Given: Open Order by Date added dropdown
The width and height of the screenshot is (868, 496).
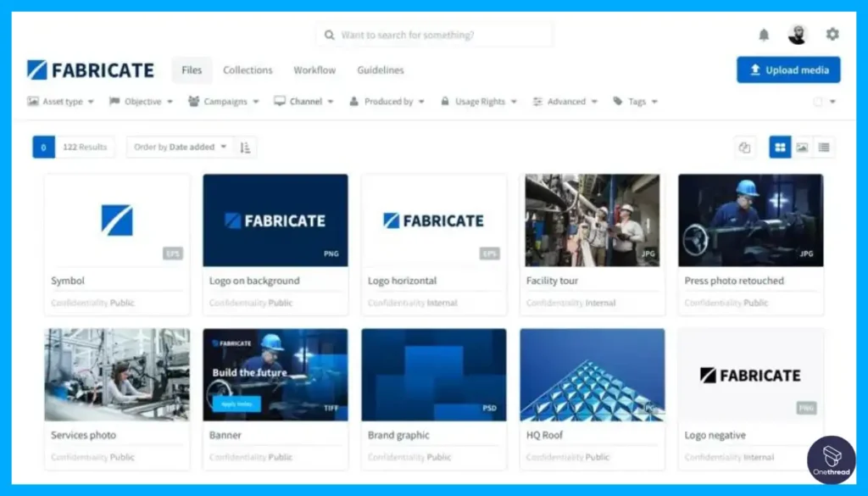Looking at the screenshot, I should [x=181, y=148].
